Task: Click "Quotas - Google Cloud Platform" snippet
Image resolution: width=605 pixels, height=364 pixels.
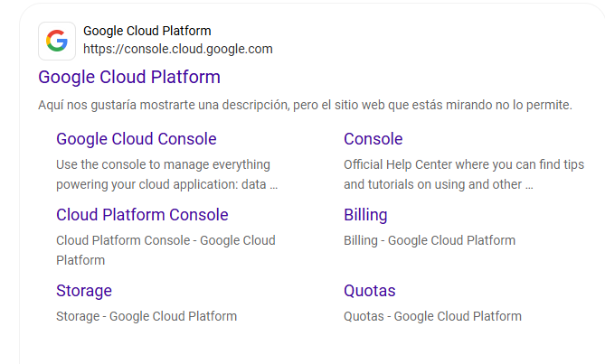Action: point(432,317)
